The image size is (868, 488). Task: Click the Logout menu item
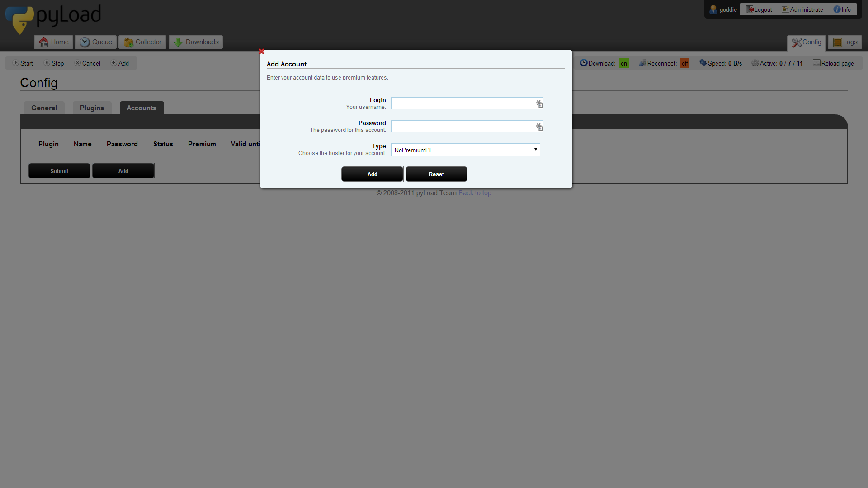click(759, 9)
